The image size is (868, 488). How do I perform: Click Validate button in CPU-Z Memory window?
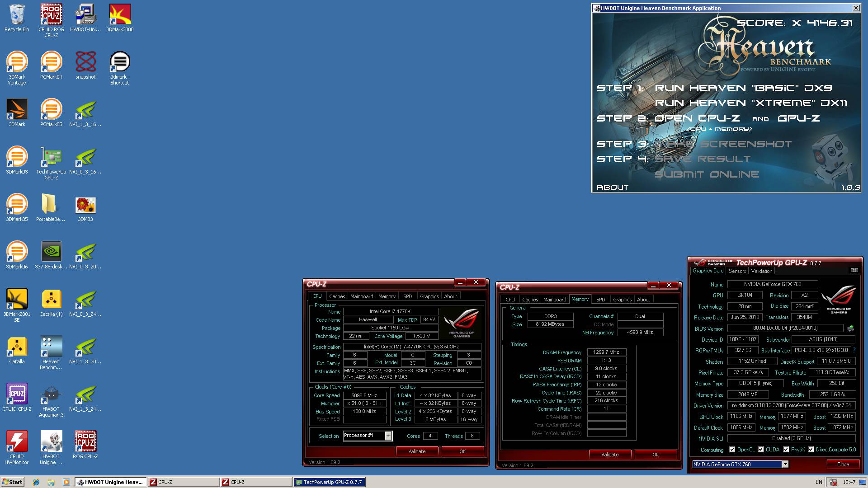coord(610,455)
